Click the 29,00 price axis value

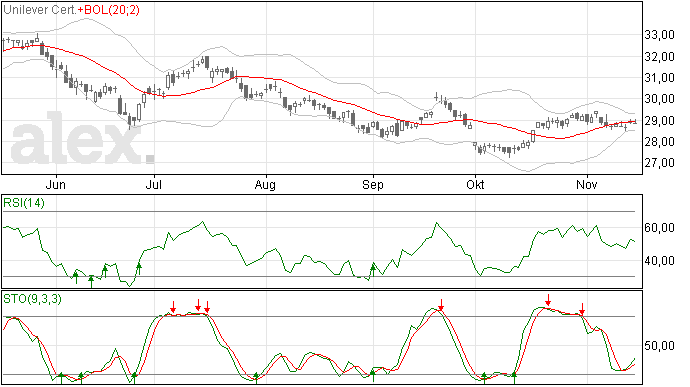pyautogui.click(x=660, y=121)
